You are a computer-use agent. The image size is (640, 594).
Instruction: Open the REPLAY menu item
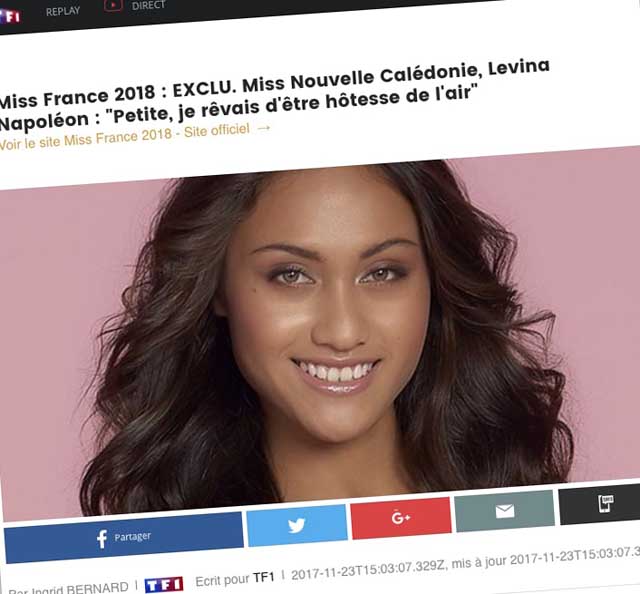62,11
